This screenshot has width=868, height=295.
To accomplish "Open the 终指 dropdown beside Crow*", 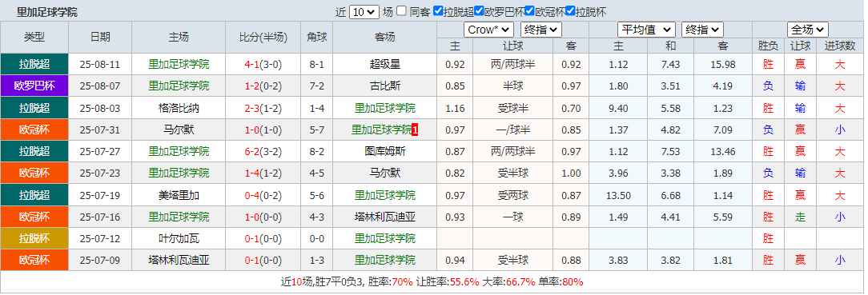I will [541, 30].
